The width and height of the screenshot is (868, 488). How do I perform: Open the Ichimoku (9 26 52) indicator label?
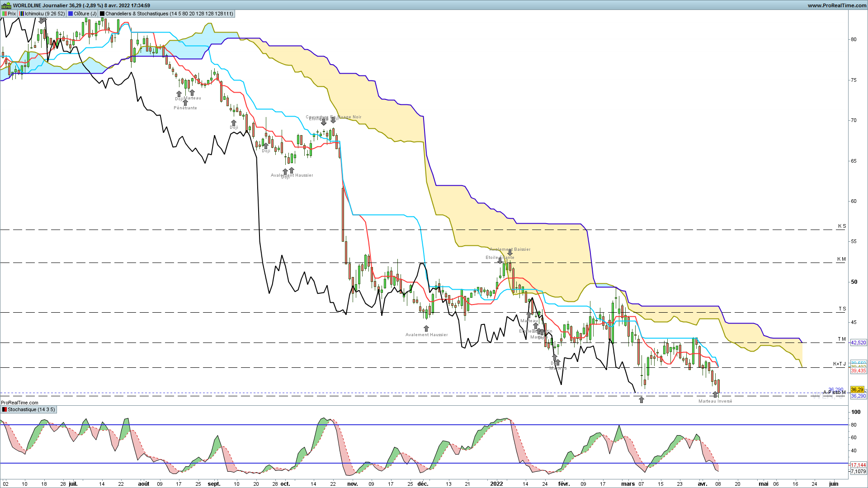pos(45,14)
